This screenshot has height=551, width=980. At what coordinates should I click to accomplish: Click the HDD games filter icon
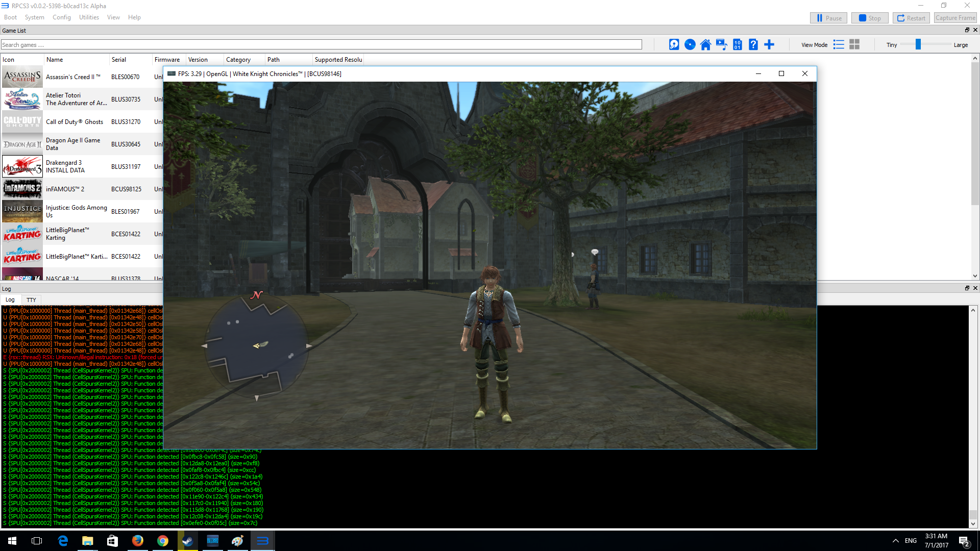click(674, 45)
